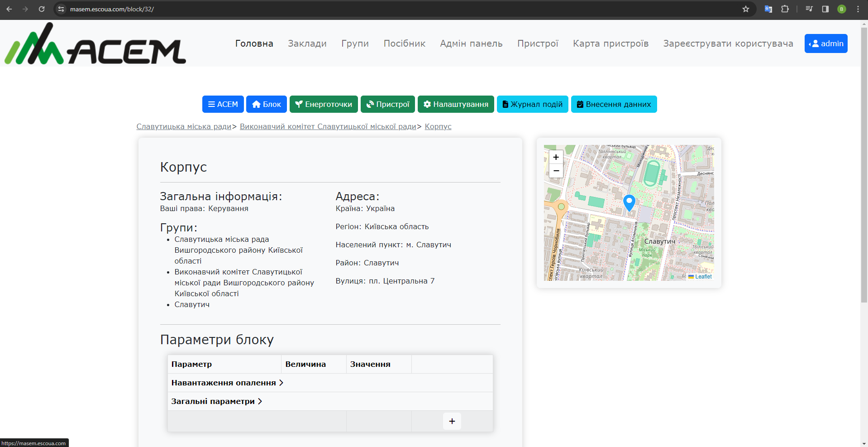
Task: Open Журнал подій event log
Action: 532,104
